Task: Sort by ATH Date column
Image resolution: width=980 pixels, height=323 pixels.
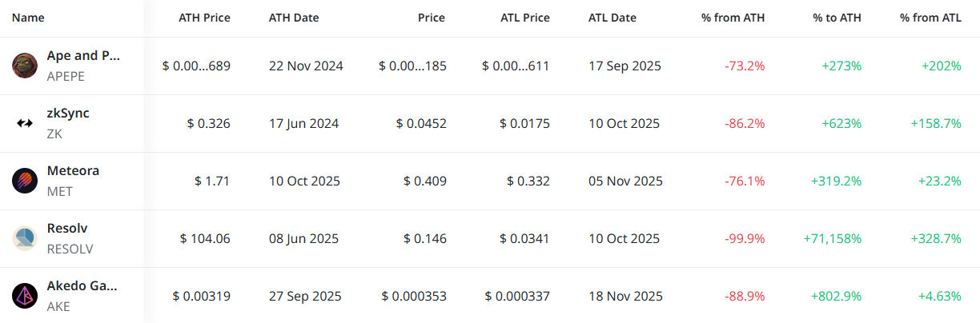Action: click(x=295, y=18)
